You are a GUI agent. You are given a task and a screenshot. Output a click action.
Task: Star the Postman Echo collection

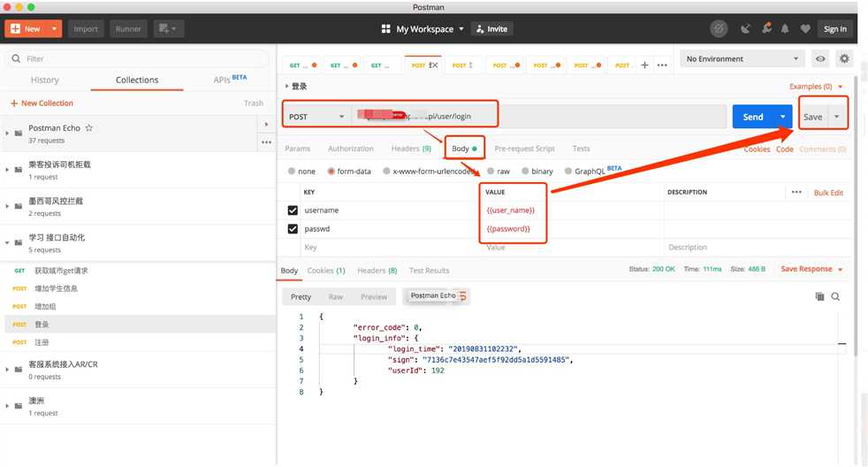[88, 127]
